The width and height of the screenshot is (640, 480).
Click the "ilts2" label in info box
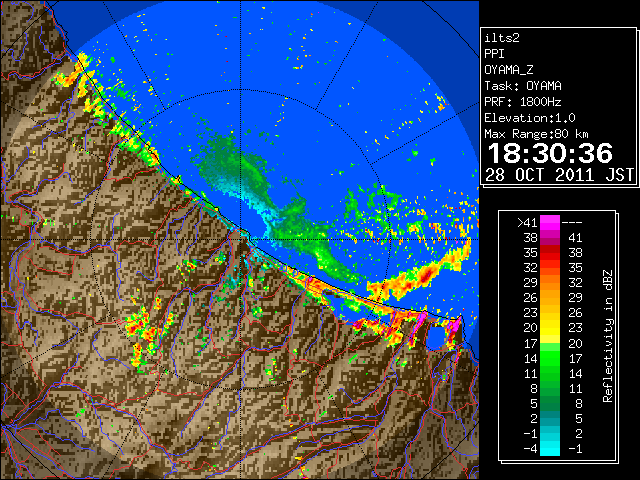coord(502,38)
